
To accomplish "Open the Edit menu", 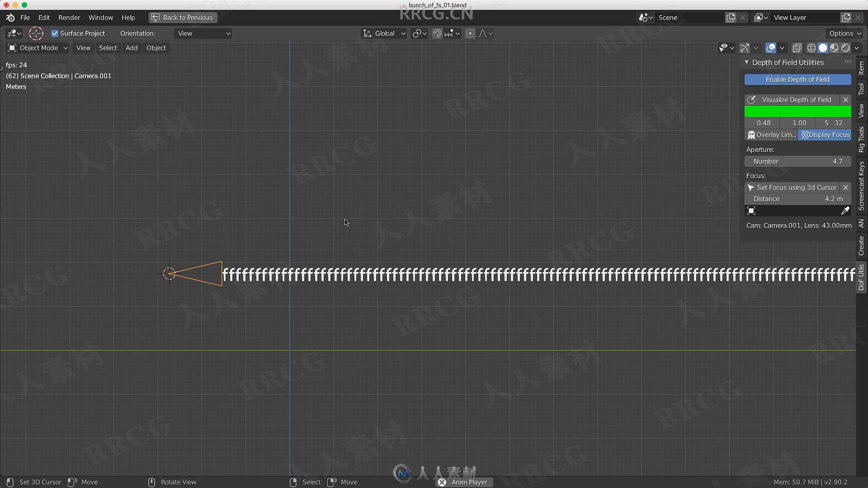I will (x=44, y=18).
